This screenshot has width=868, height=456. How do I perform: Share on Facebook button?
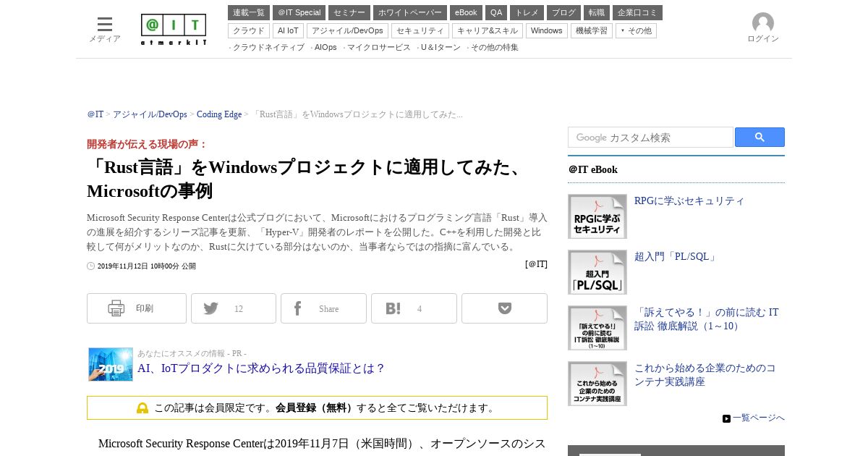[323, 308]
